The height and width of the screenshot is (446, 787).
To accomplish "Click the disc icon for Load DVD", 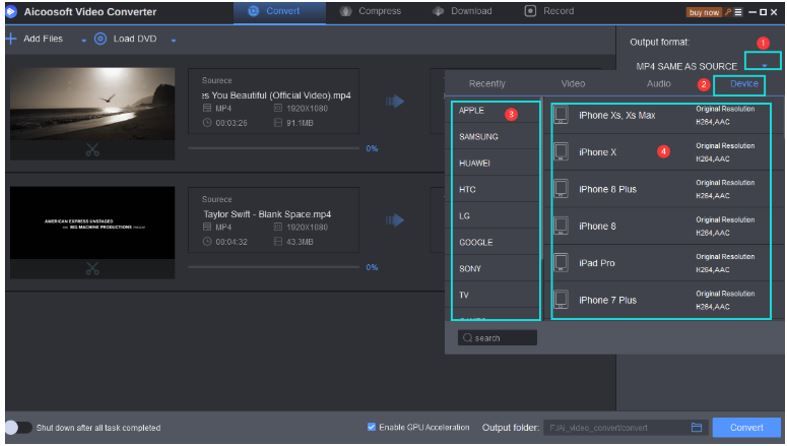I will (x=100, y=39).
